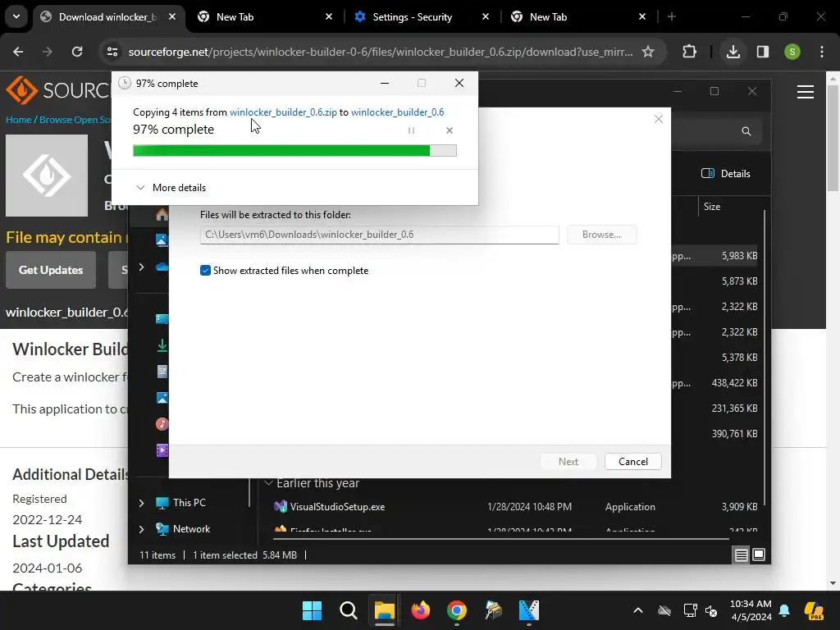Open the Chrome profile avatar S
840x630 pixels.
click(x=792, y=52)
